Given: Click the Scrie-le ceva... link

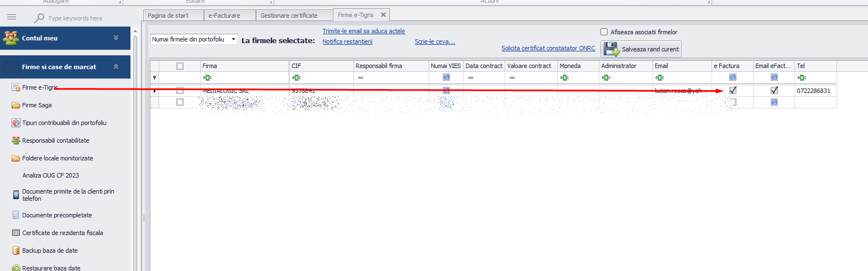Looking at the screenshot, I should pyautogui.click(x=435, y=41).
